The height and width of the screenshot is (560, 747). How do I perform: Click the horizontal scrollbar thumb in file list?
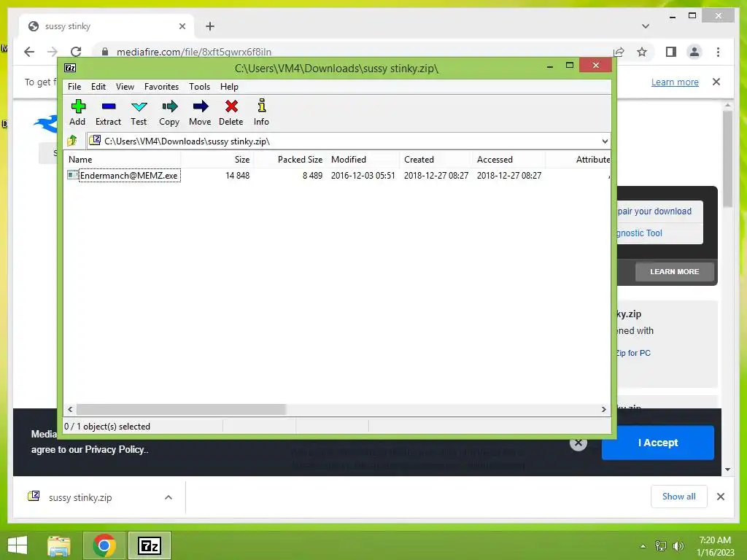click(181, 410)
